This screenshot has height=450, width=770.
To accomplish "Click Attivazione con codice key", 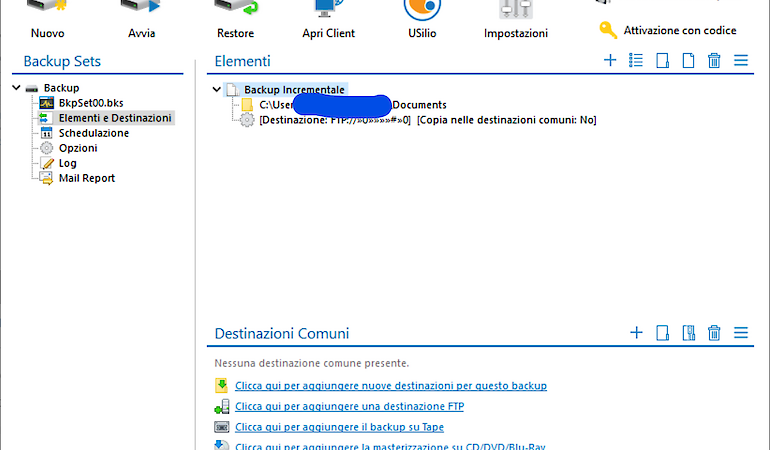I will pos(668,30).
